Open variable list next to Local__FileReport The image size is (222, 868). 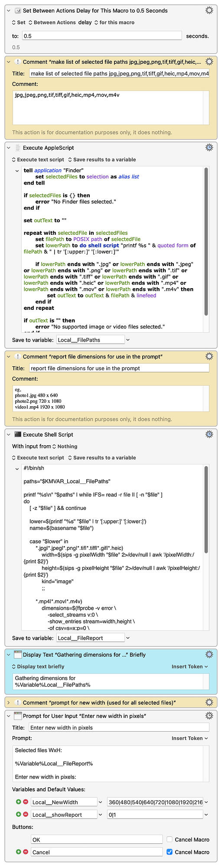click(x=128, y=638)
